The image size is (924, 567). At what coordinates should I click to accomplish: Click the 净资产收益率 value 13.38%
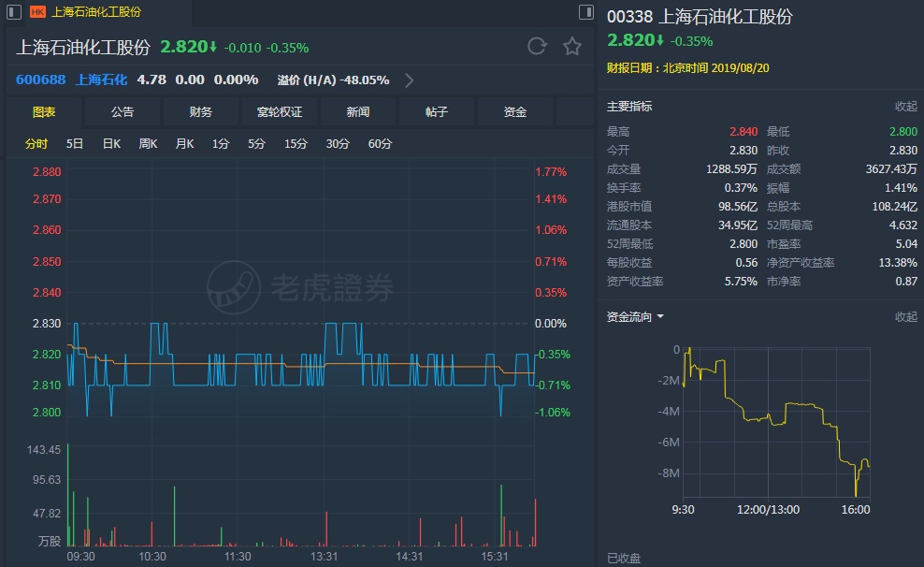click(x=898, y=263)
